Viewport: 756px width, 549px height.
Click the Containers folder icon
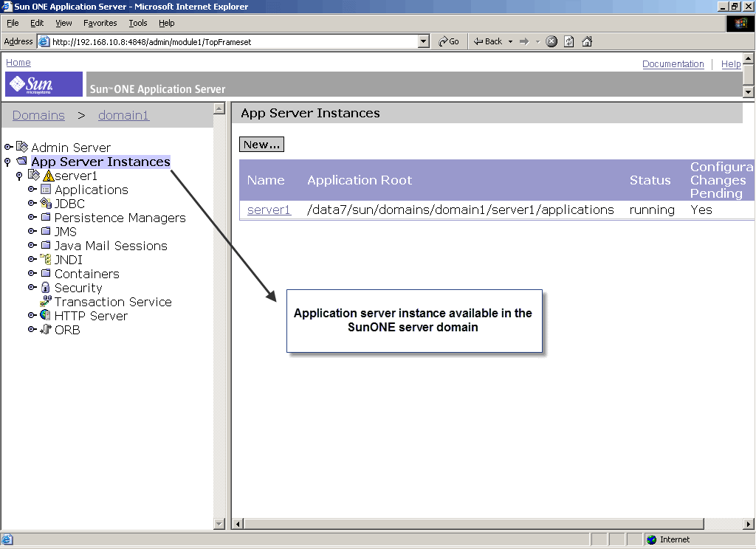tap(46, 273)
